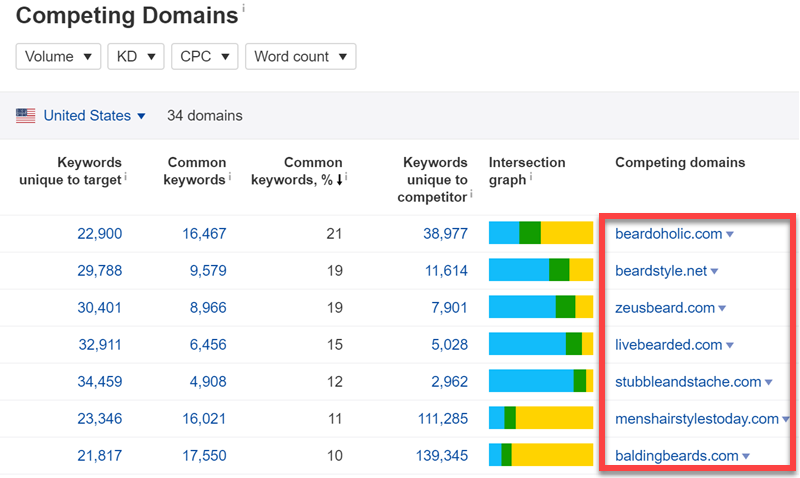
Task: Expand dropdown arrow next to beardstyle.net
Action: pyautogui.click(x=714, y=271)
